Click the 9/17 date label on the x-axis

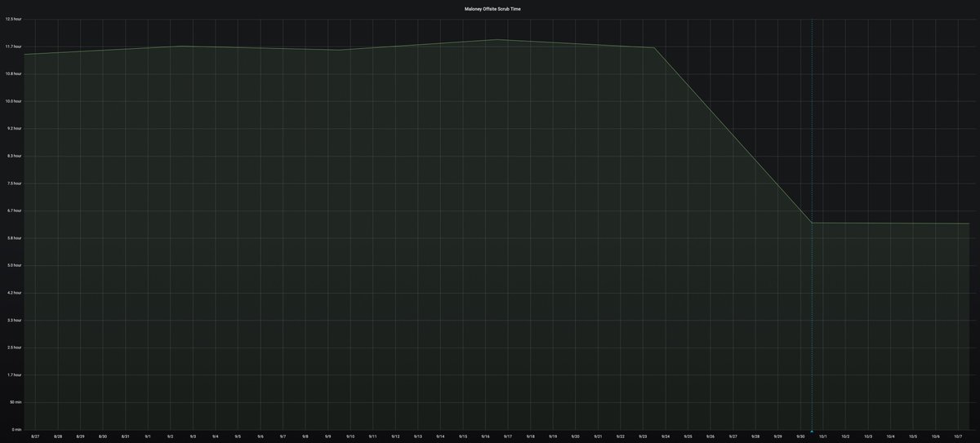[x=508, y=437]
